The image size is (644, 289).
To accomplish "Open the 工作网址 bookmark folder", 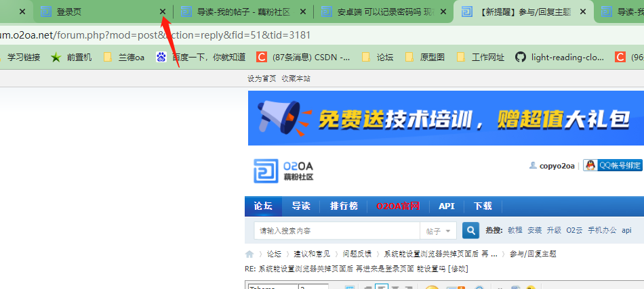I will (481, 58).
